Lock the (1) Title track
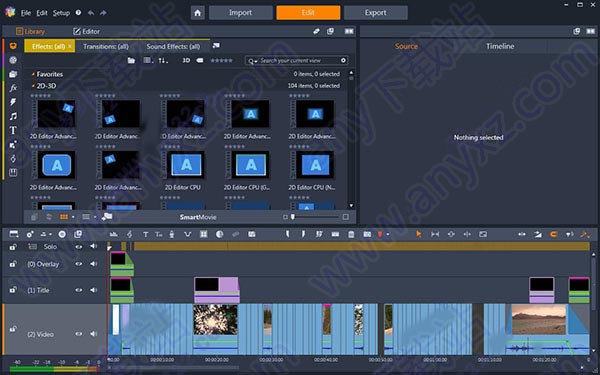This screenshot has height=375, width=600. point(13,290)
